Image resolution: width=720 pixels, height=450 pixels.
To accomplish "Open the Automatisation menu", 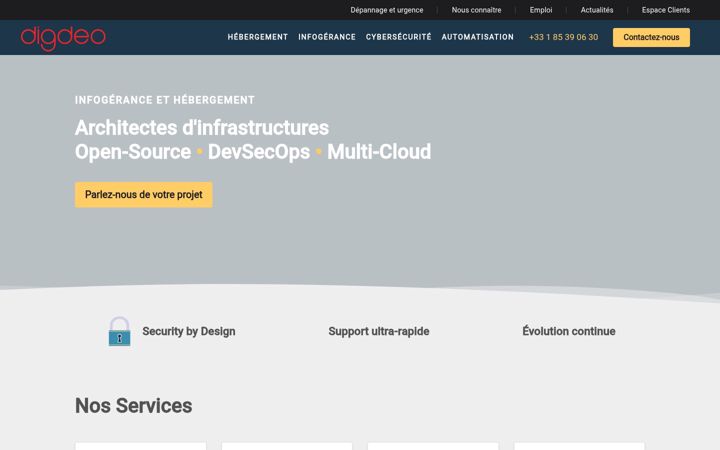I will [478, 37].
